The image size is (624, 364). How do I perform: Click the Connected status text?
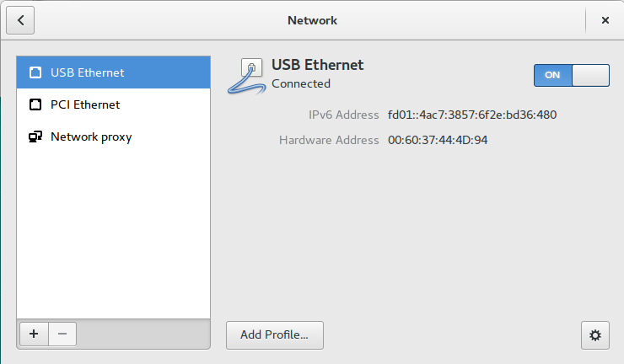coord(301,83)
